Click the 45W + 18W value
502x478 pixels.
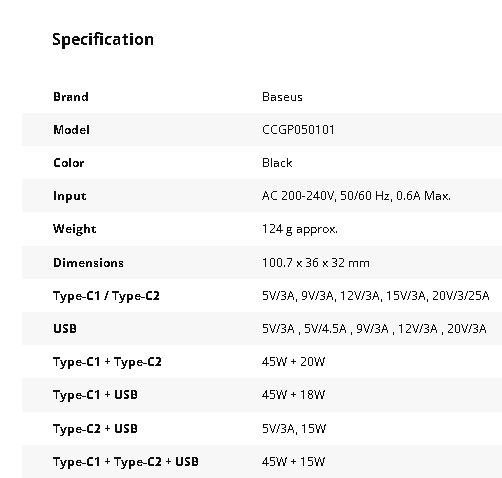[293, 395]
